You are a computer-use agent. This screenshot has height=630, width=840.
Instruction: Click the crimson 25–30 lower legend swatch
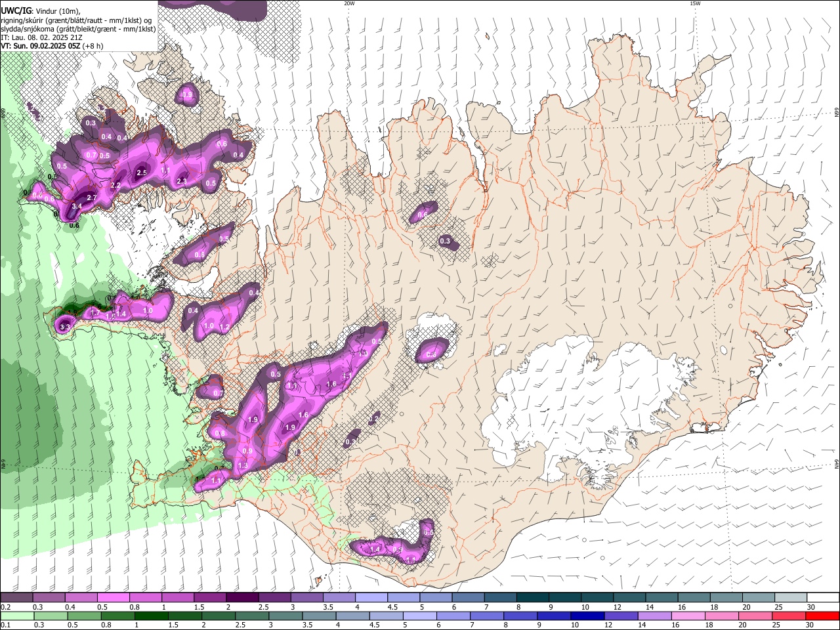pos(789,616)
